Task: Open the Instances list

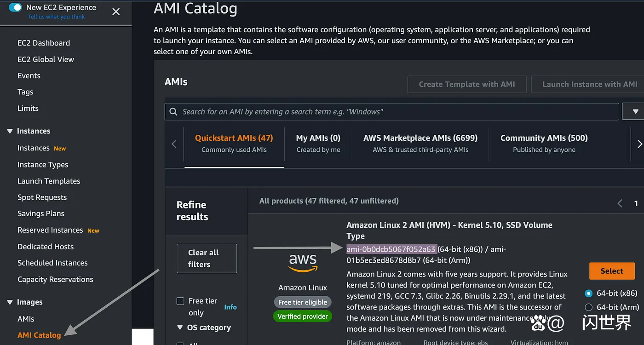Action: [33, 148]
